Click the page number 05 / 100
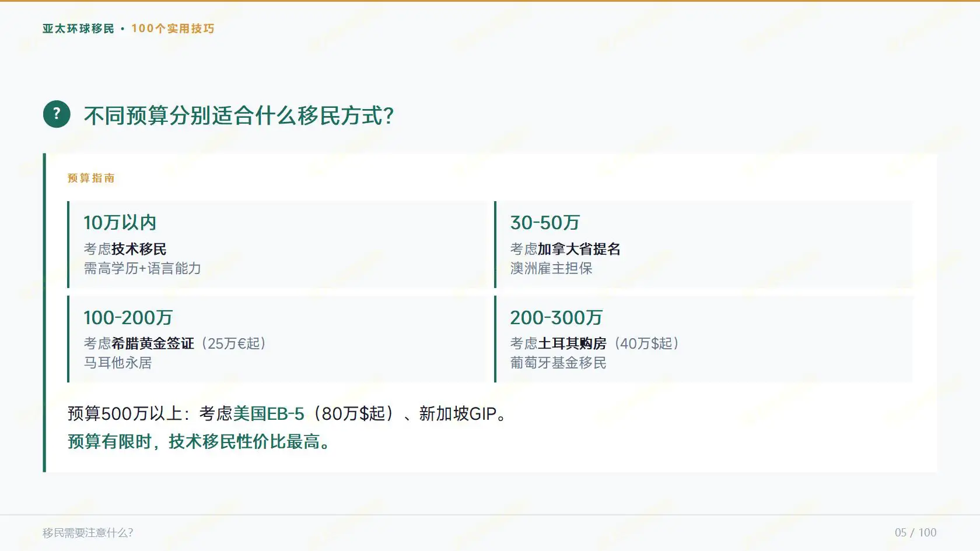The image size is (980, 551). pyautogui.click(x=915, y=533)
